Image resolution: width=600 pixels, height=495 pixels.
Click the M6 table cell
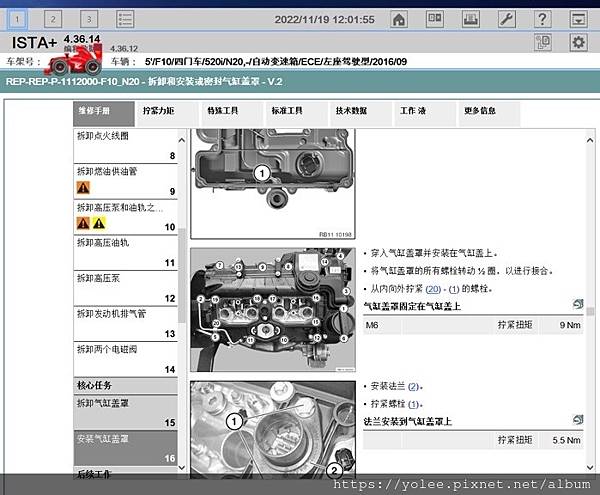382,325
